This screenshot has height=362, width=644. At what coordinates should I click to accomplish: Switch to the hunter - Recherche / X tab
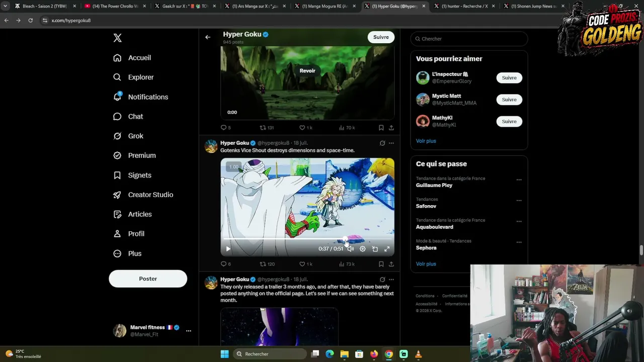465,6
